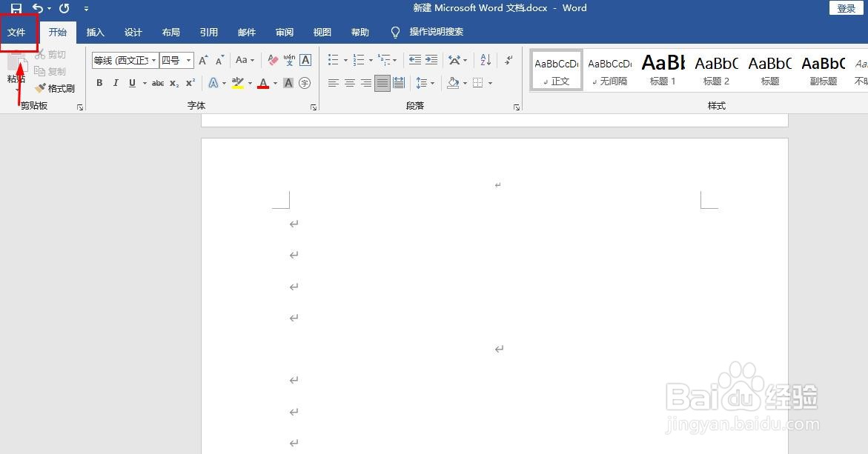Apply bold formatting with the B icon
868x454 pixels.
99,83
